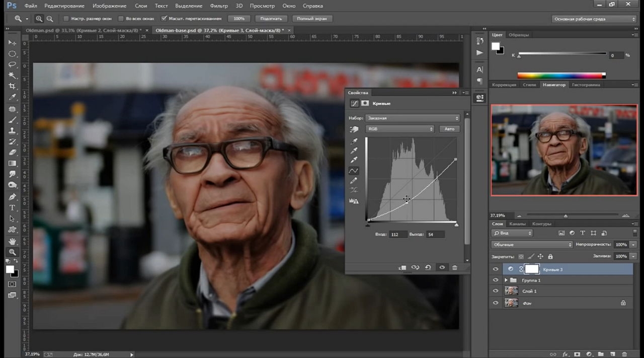Switch to the Гистограмма tab
644x358 pixels.
[x=586, y=85]
